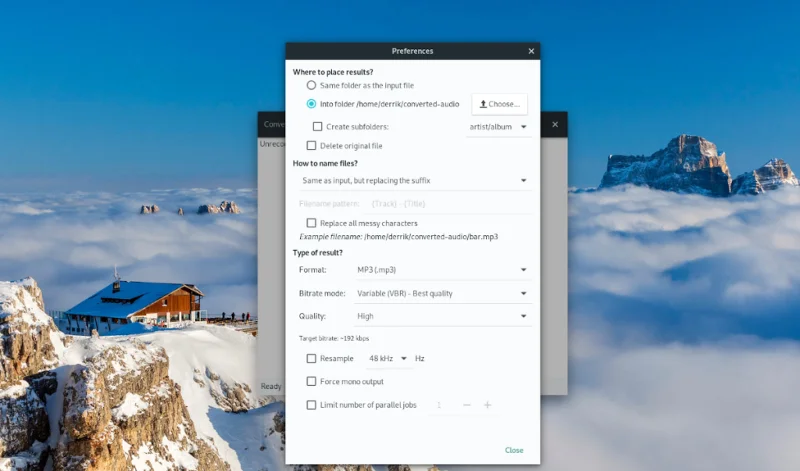This screenshot has height=471, width=800.
Task: Click the 'How to name files?' heading
Action: pyautogui.click(x=325, y=163)
